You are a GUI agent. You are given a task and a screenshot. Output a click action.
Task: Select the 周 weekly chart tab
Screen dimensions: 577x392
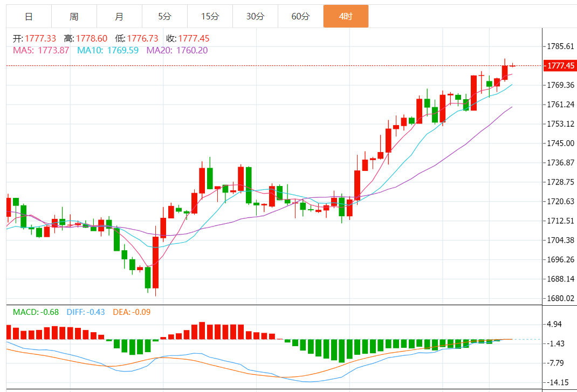[x=74, y=17]
